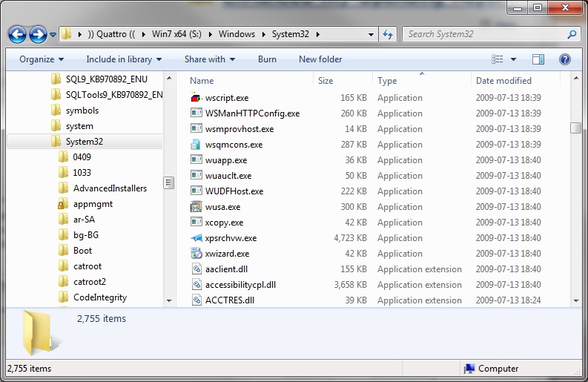This screenshot has height=382, width=588.
Task: Sort by Date modified column header
Action: click(503, 81)
